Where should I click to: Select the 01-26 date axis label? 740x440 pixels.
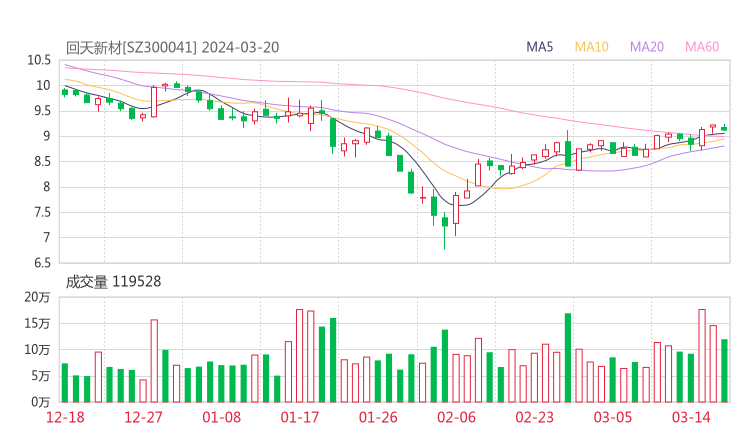pyautogui.click(x=378, y=417)
